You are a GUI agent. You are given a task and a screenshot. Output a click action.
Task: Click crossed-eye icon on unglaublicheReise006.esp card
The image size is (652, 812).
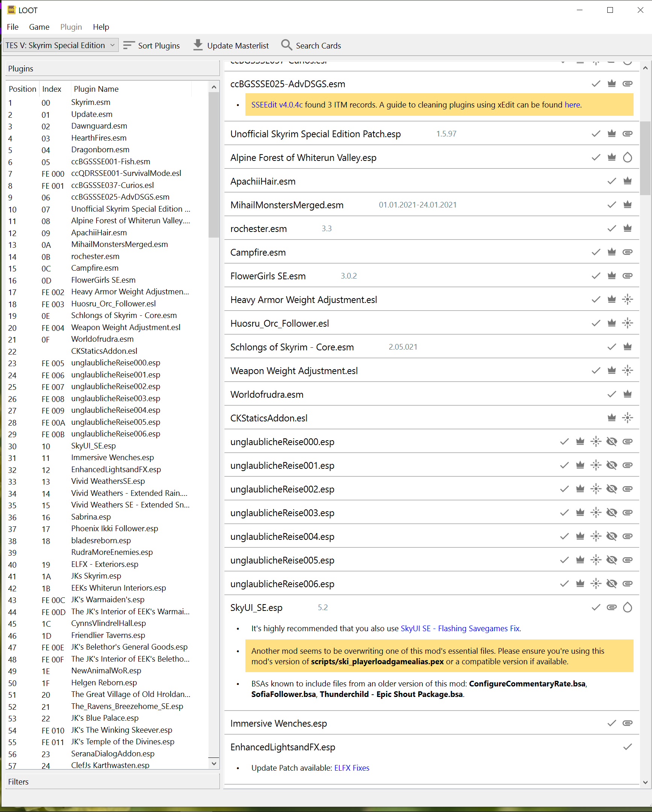pyautogui.click(x=612, y=584)
